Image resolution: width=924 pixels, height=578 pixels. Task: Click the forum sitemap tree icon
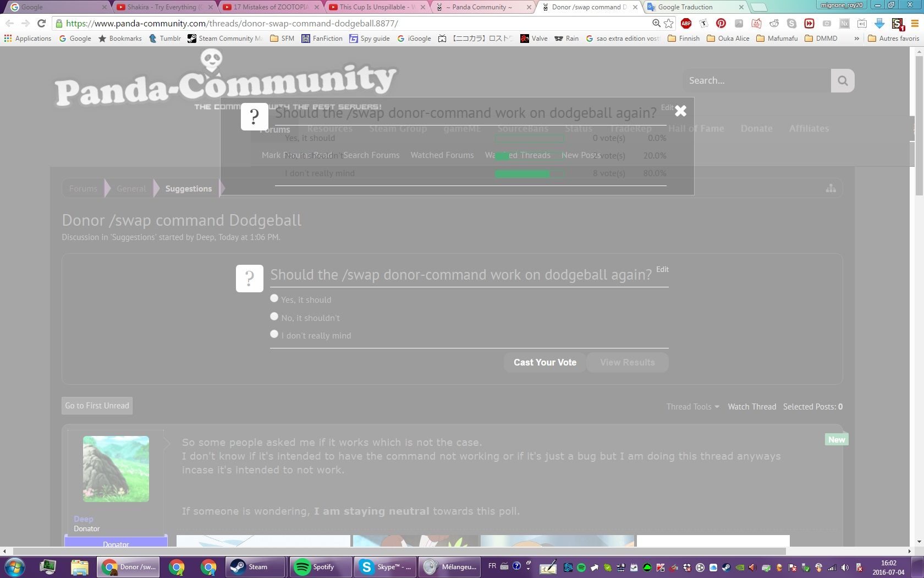[x=831, y=189]
